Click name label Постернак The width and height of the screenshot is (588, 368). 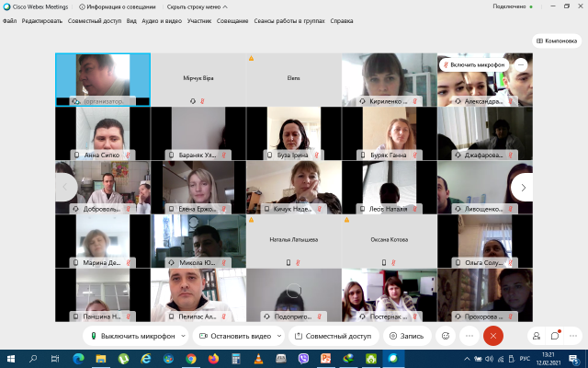coord(389,316)
